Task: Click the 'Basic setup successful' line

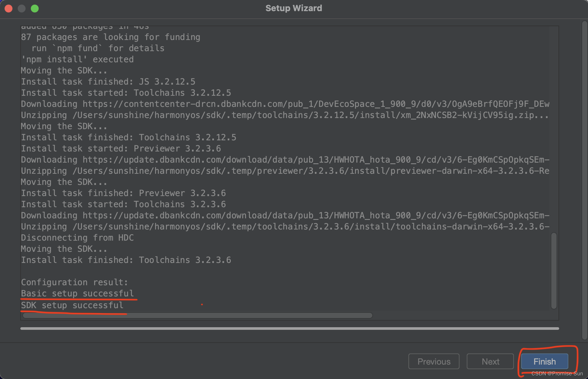Action: (x=77, y=293)
